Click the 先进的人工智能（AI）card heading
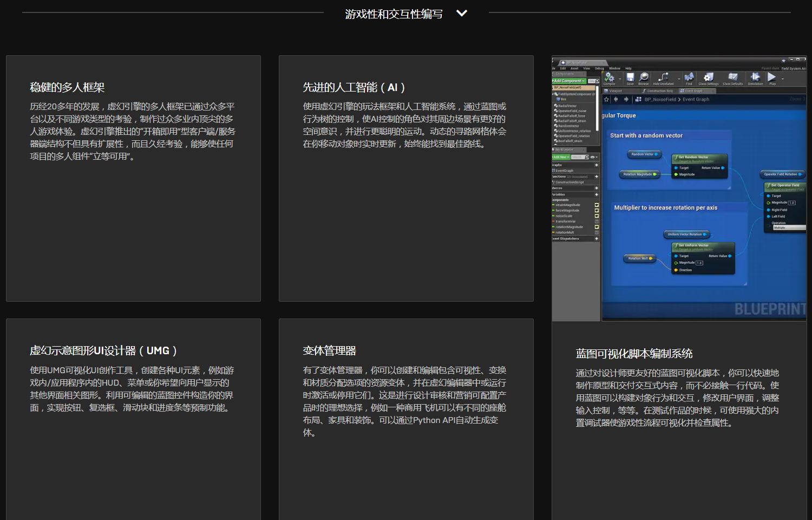812x520 pixels. (x=354, y=87)
